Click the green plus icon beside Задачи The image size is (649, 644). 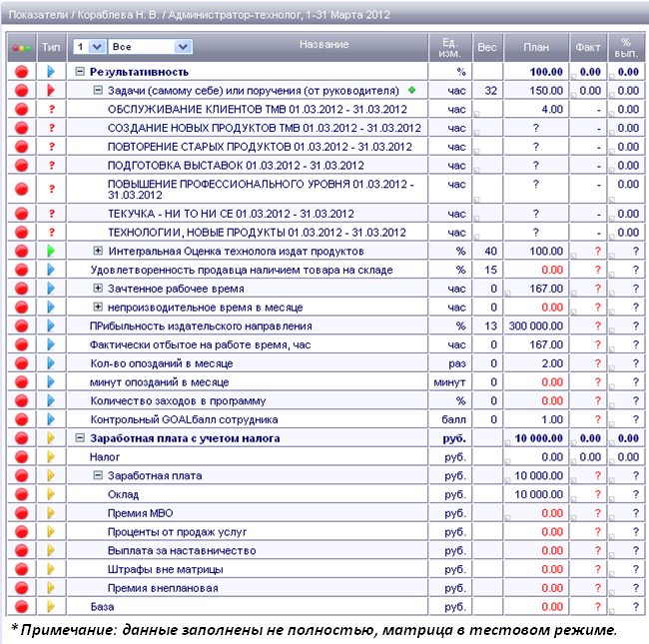click(x=411, y=90)
